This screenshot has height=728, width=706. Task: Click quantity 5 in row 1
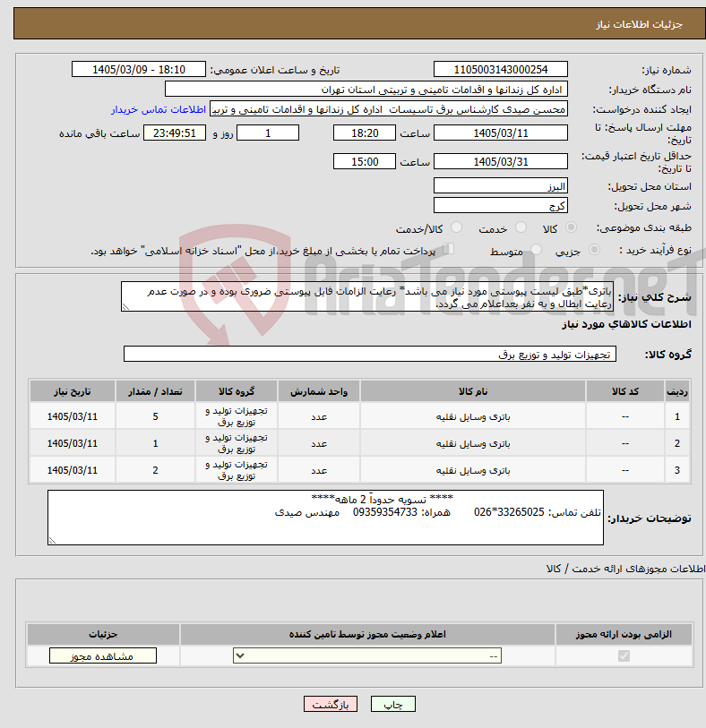point(155,416)
